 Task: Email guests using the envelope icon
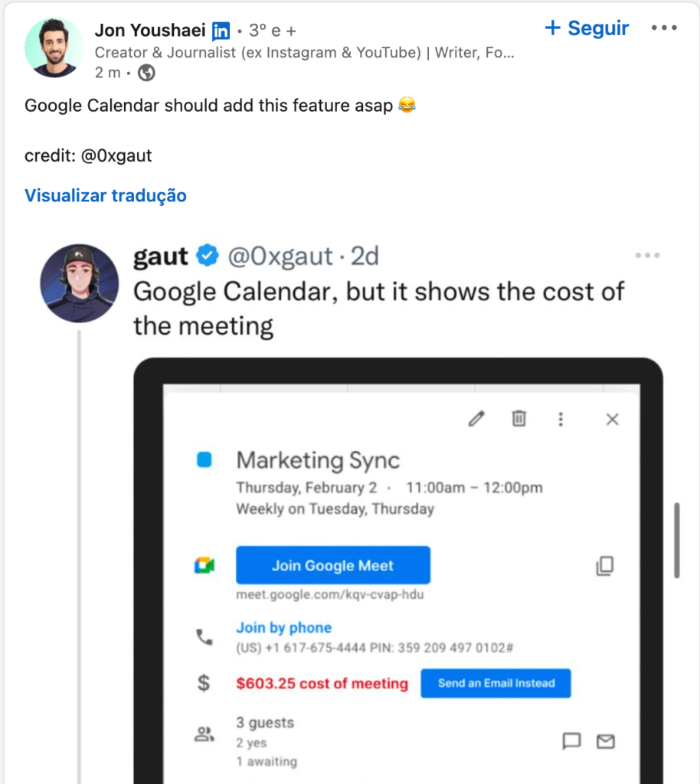coord(606,741)
